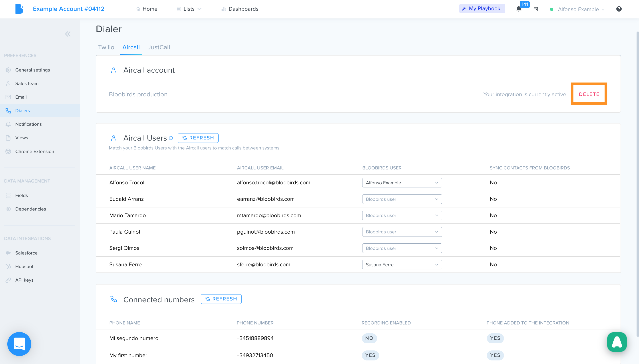Click recording YES badge for My first number
This screenshot has width=639, height=364.
pos(370,355)
